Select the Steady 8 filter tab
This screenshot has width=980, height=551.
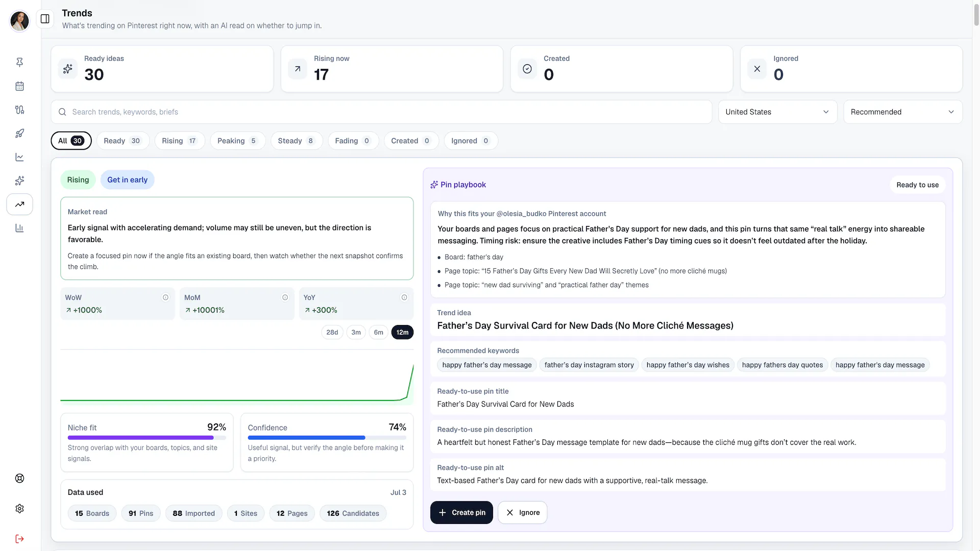296,141
